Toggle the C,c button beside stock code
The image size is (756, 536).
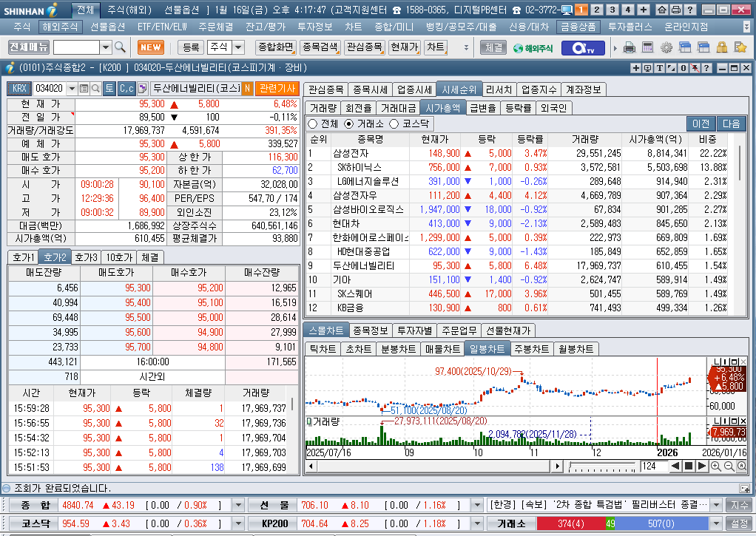pos(126,89)
